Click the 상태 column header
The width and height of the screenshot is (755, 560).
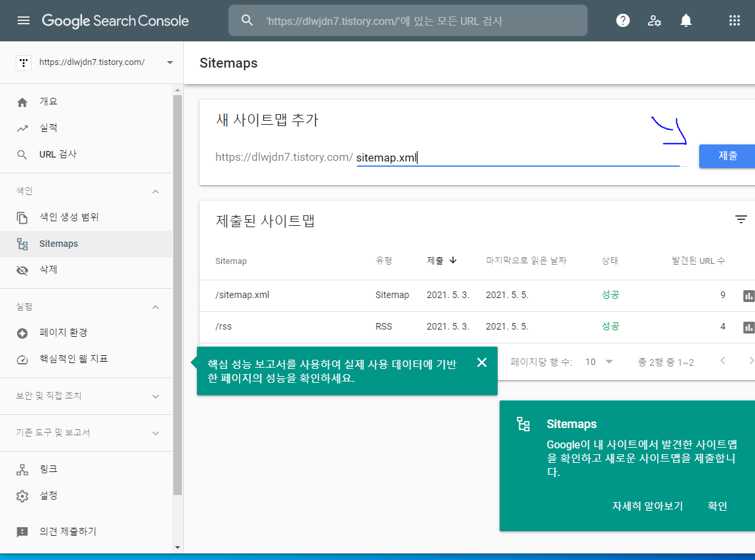click(610, 261)
